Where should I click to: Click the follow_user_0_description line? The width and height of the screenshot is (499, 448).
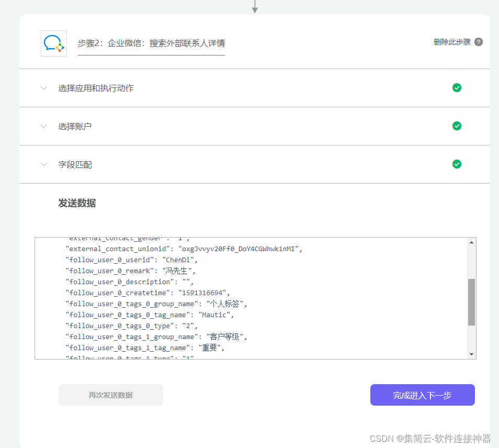pos(129,282)
